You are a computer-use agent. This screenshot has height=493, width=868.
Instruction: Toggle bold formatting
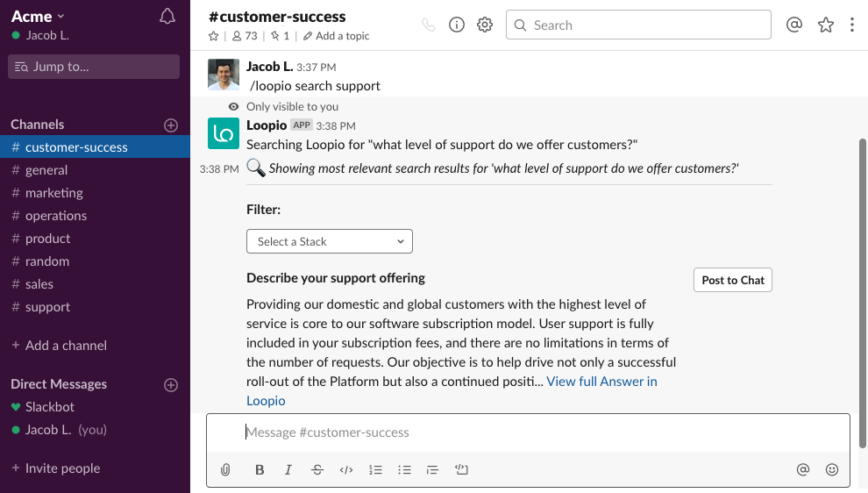[259, 469]
